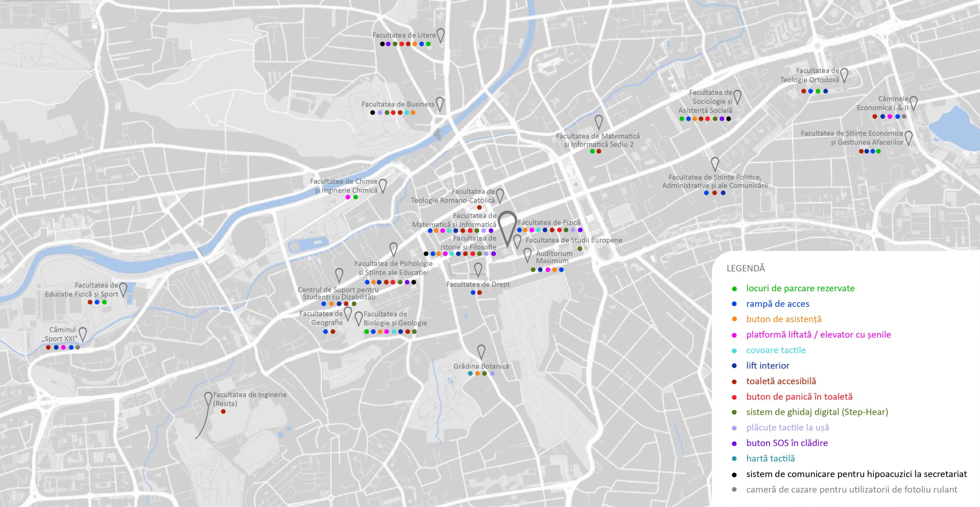
Task: Click the 'toaletă accesibilă' legend label
Action: [x=781, y=381]
